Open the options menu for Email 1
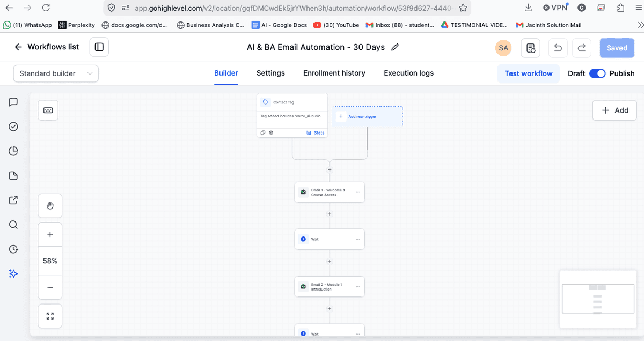This screenshot has height=341, width=644. [358, 192]
